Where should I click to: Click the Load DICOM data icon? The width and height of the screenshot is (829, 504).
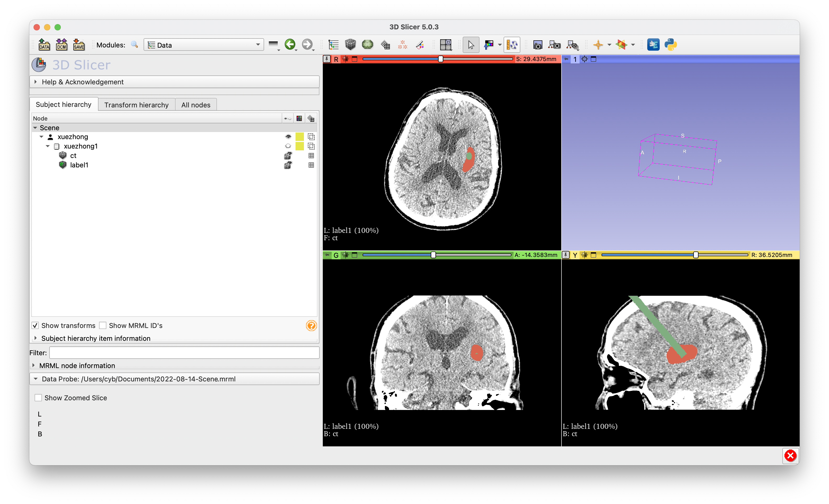pos(61,45)
